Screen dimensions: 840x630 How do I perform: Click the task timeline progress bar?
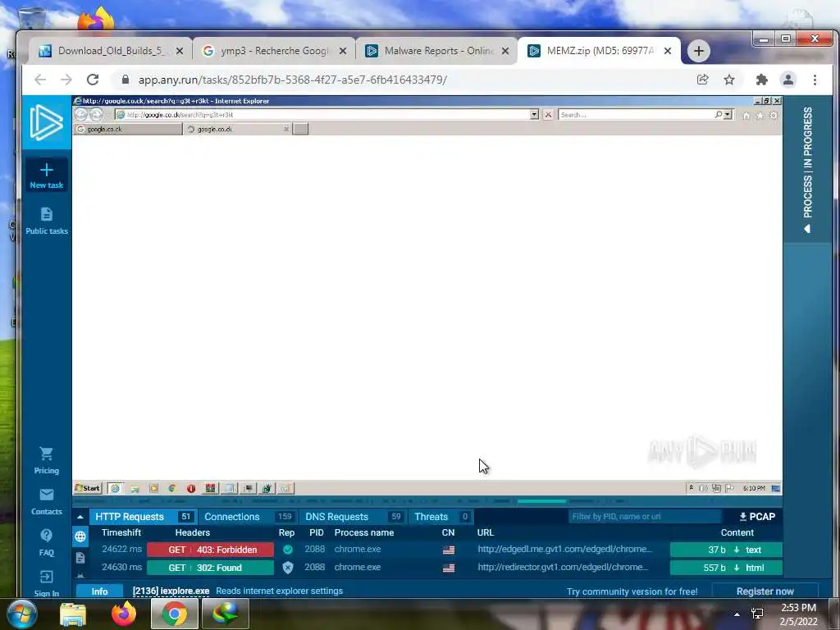click(x=427, y=501)
